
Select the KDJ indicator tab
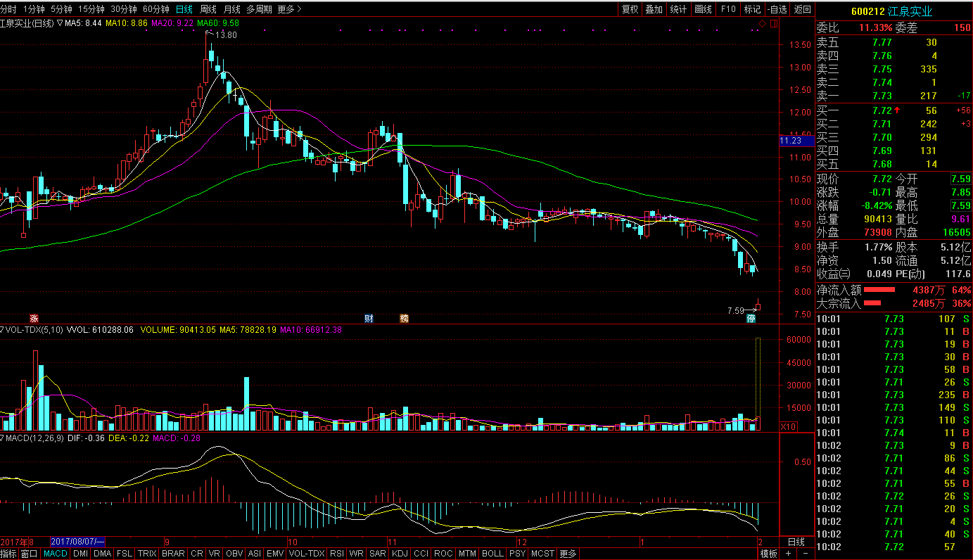[400, 554]
